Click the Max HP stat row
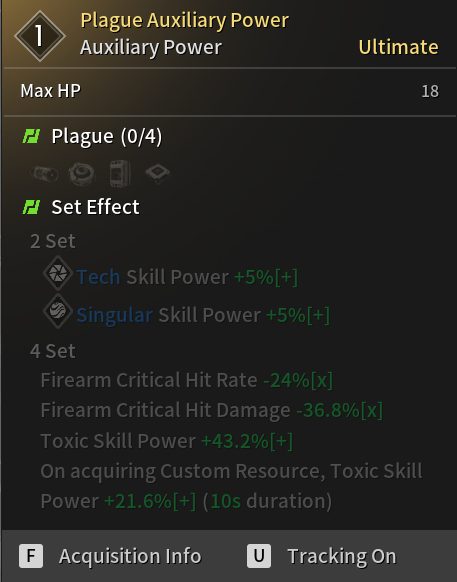Viewport: 457px width, 582px height. pyautogui.click(x=229, y=91)
